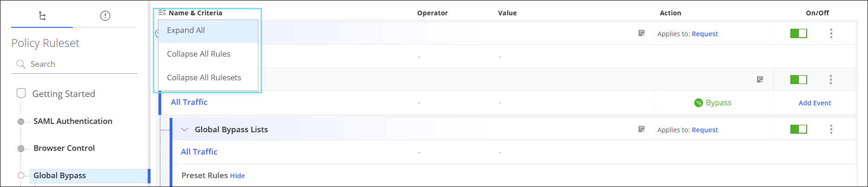Open the Request link in the top row
The image size is (868, 187).
pyautogui.click(x=705, y=34)
